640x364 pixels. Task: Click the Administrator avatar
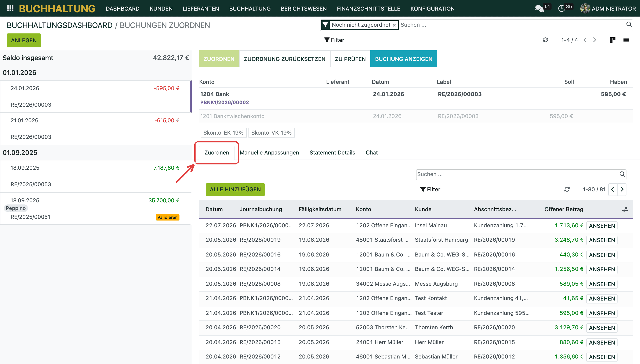coord(585,8)
